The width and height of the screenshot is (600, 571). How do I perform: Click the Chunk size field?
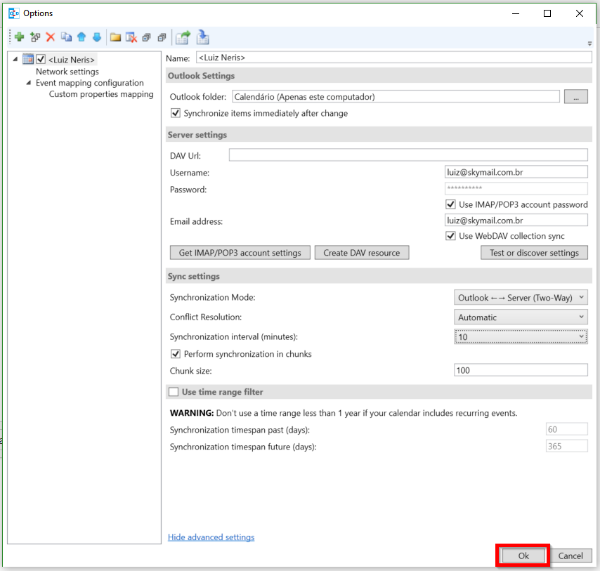pyautogui.click(x=521, y=370)
